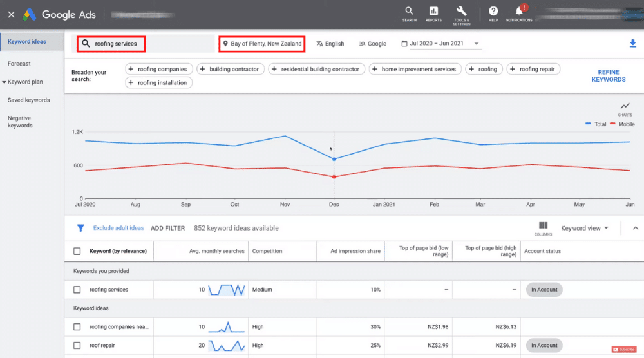
Task: Open the date range dropdown arrow
Action: (477, 44)
